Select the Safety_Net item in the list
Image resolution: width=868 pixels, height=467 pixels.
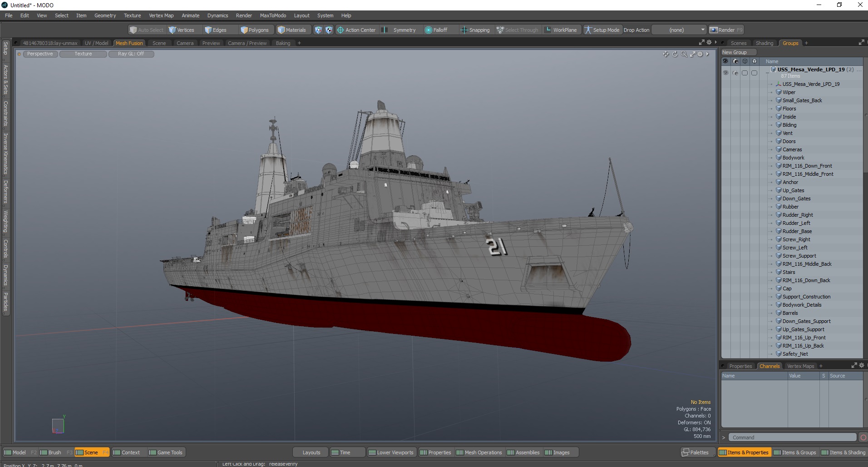tap(795, 354)
